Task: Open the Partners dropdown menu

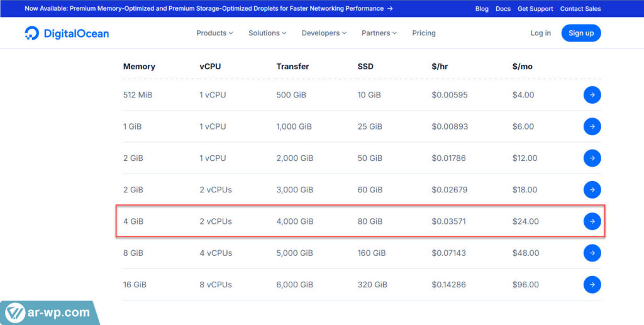Action: click(x=379, y=33)
